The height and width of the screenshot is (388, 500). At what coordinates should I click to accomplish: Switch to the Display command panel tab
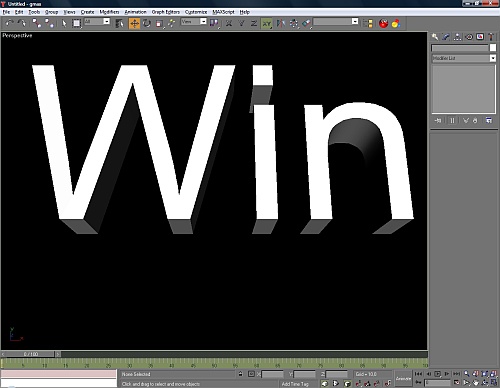point(480,37)
